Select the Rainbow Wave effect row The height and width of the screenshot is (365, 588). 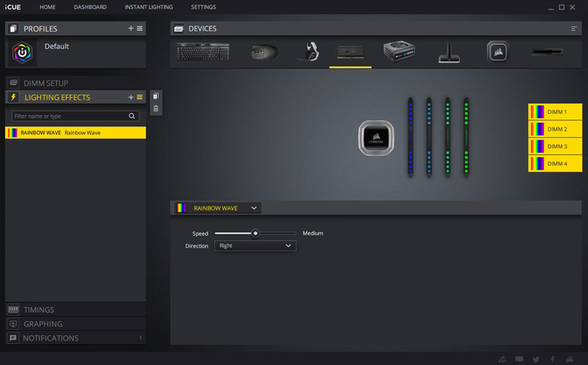[75, 132]
